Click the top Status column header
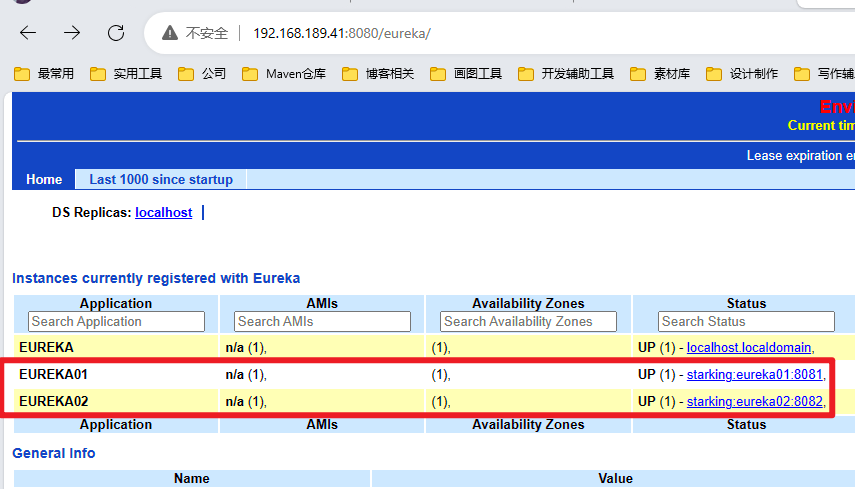The height and width of the screenshot is (489, 855). [746, 303]
